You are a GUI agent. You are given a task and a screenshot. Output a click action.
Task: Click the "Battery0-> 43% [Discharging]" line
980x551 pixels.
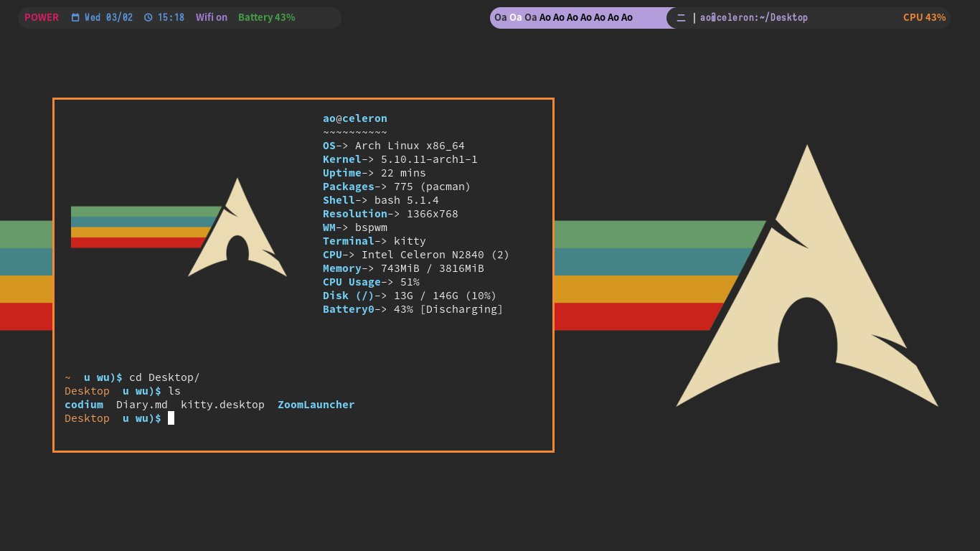click(413, 309)
